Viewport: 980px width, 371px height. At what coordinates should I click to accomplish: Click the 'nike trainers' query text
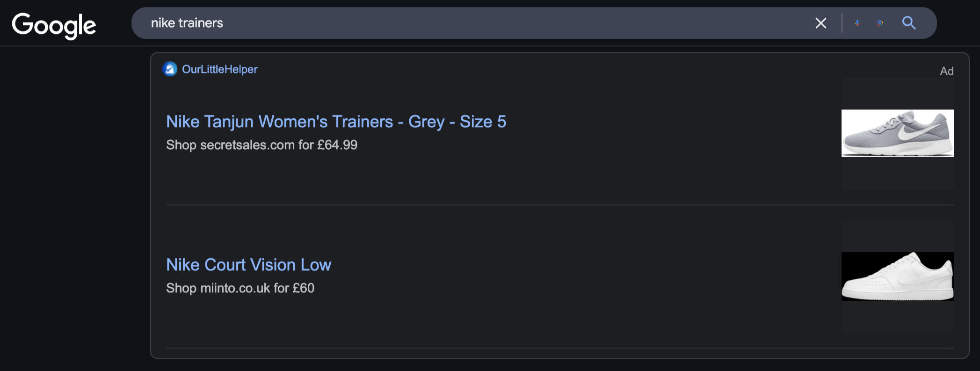(187, 23)
